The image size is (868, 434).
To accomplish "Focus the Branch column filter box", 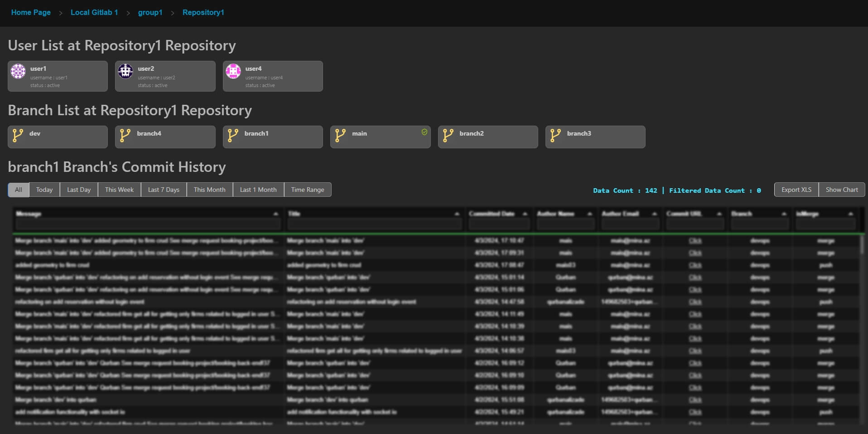I will [760, 224].
